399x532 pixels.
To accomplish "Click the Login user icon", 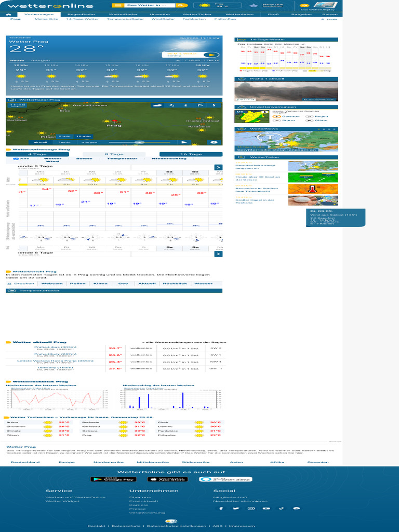I will [323, 19].
